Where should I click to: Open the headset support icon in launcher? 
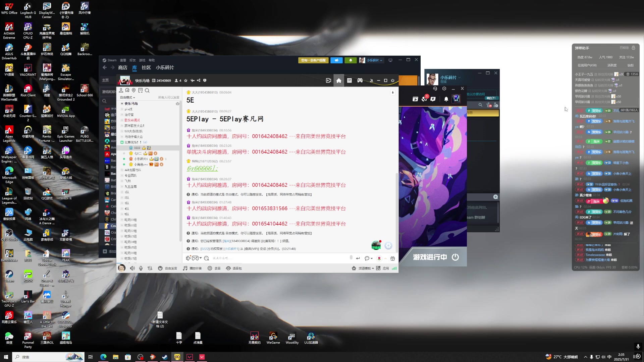435,88
